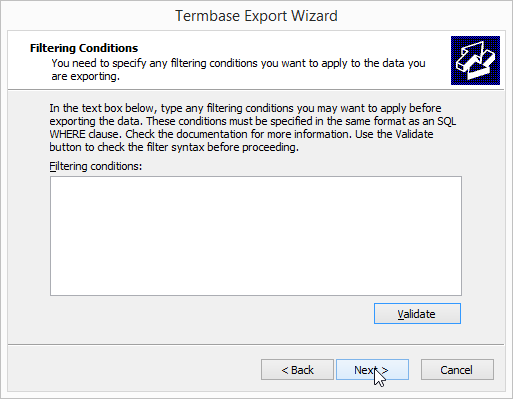The image size is (513, 399).
Task: Click 'WHERE clause' in the instruction paragraph
Action: tap(86, 134)
